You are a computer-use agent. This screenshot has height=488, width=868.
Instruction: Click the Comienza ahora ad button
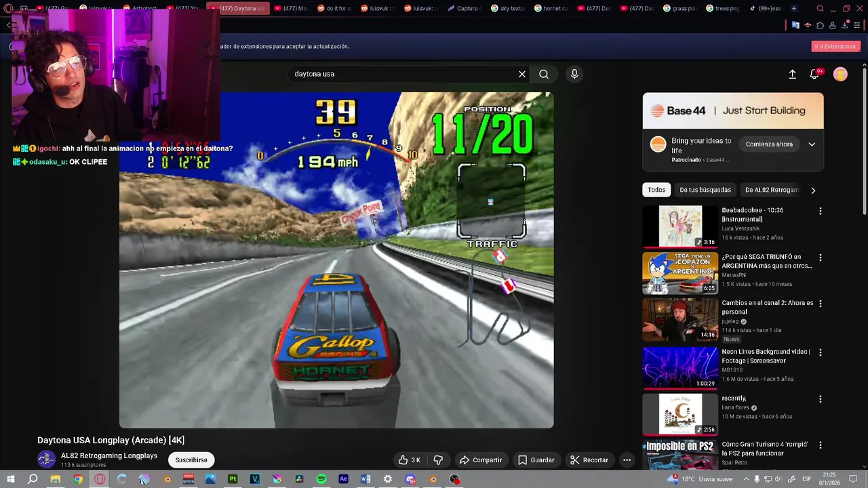pyautogui.click(x=769, y=144)
